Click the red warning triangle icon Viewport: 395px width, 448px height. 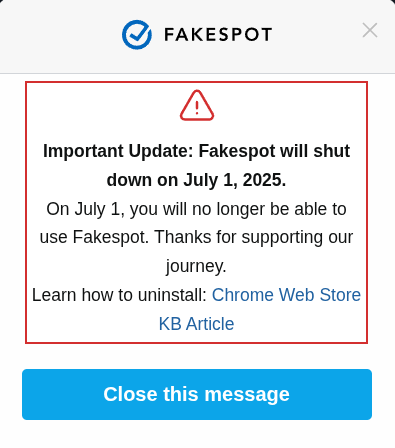197,105
